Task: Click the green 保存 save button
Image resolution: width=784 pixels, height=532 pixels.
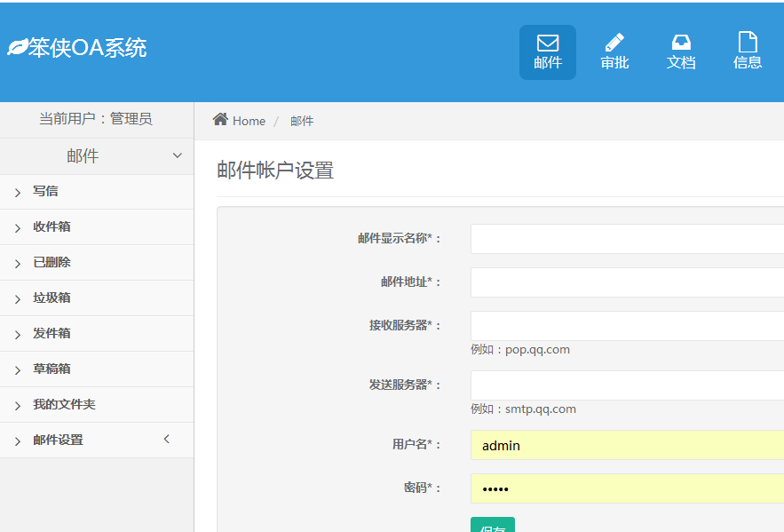Action: coord(493,525)
